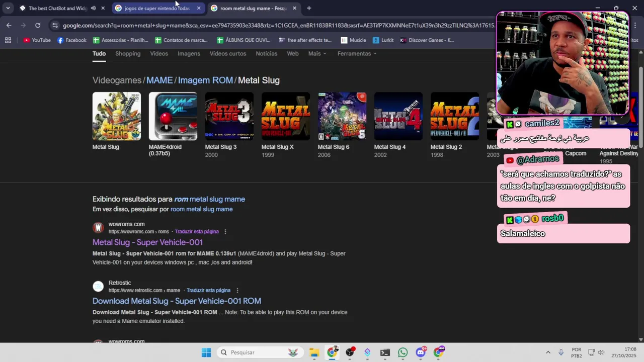Open the YouTube bookmark
The width and height of the screenshot is (644, 362).
point(37,40)
